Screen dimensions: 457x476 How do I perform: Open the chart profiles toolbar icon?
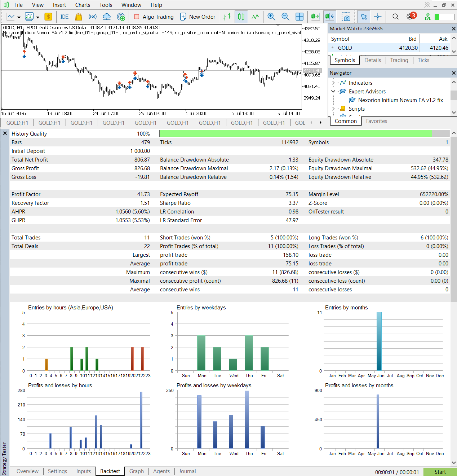pos(29,17)
